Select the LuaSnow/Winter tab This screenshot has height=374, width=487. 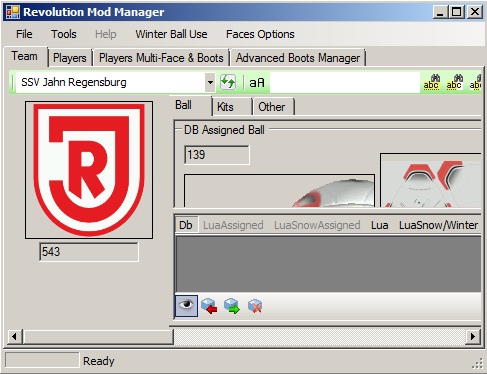point(439,225)
